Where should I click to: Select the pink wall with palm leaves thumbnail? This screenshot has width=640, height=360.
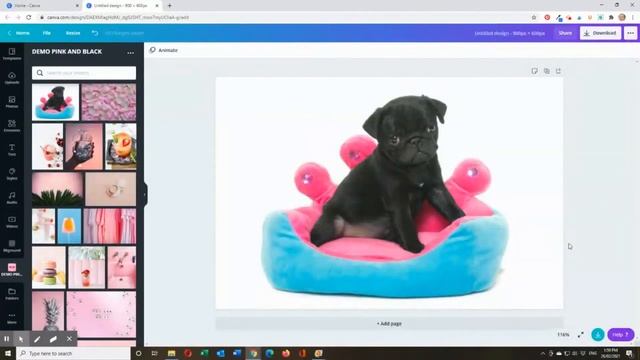pos(58,189)
